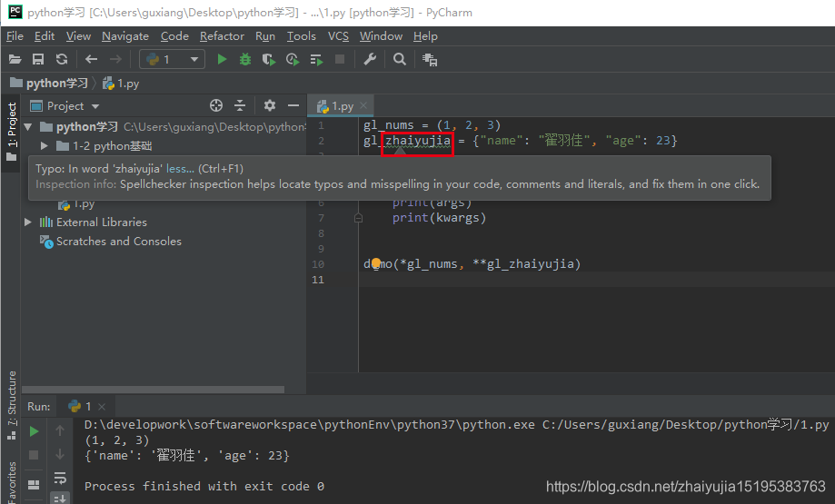The height and width of the screenshot is (504, 835).
Task: Close the Run tab labeled 1
Action: [102, 407]
